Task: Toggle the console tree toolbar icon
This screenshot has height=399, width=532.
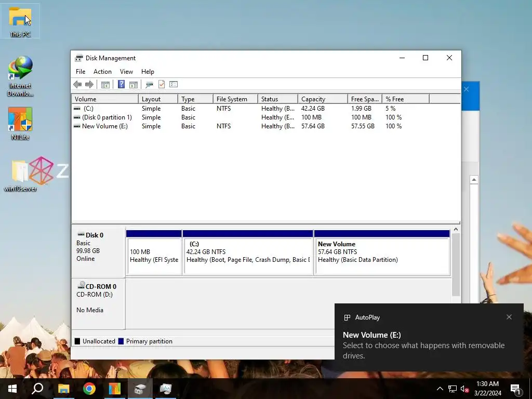Action: (105, 85)
